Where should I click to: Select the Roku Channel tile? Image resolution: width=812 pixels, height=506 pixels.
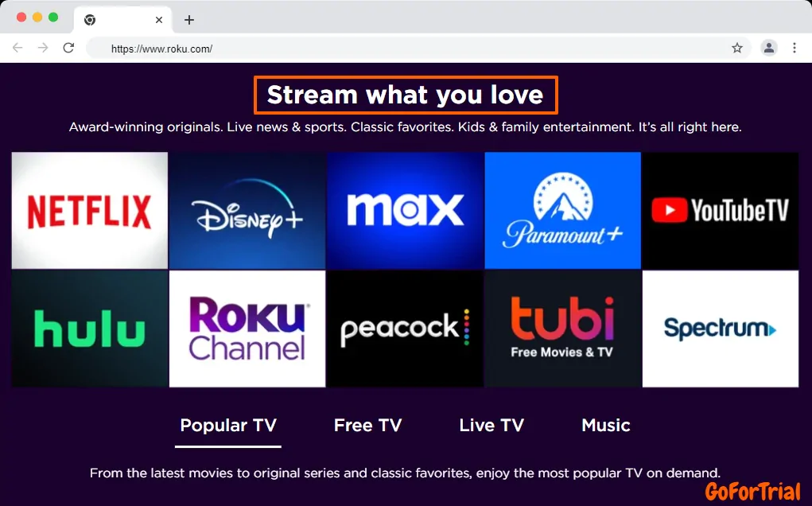coord(247,329)
